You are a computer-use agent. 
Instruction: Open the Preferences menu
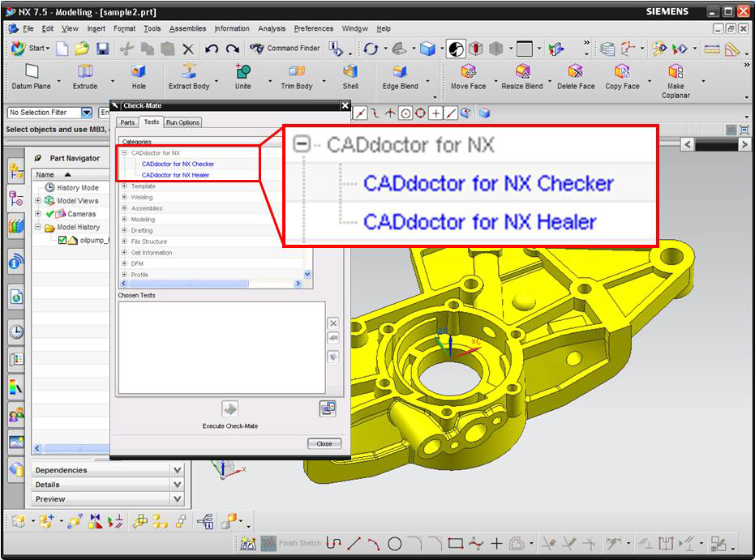click(313, 28)
